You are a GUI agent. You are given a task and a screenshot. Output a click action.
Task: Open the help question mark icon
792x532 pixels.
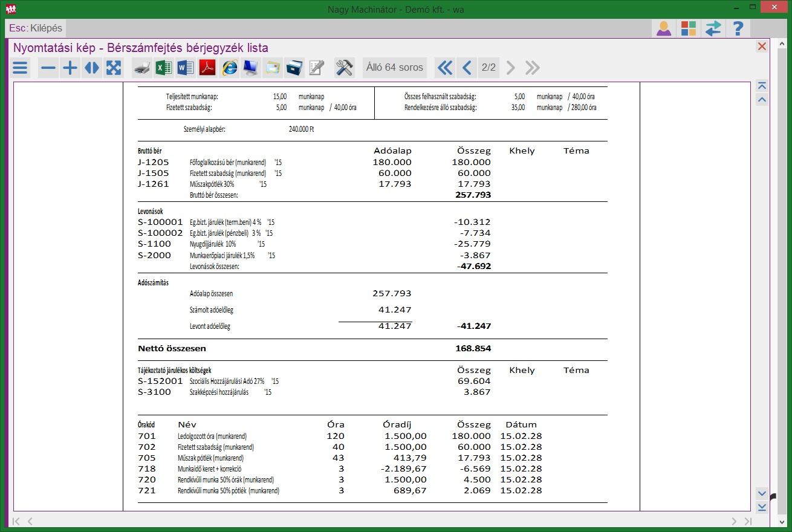[x=738, y=28]
